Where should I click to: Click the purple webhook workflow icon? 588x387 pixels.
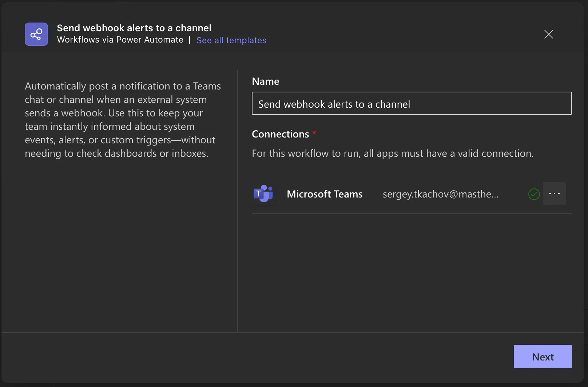point(36,34)
